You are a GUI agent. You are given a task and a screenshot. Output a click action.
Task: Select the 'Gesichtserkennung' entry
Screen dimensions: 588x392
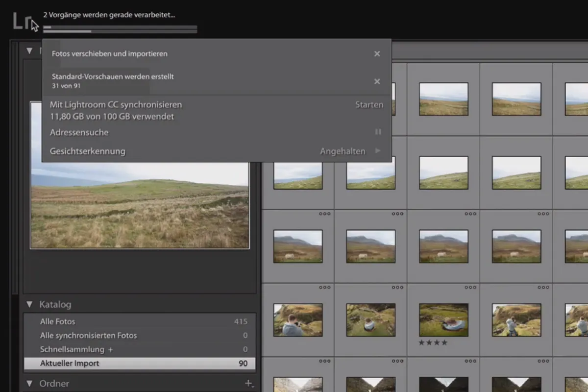pyautogui.click(x=87, y=151)
